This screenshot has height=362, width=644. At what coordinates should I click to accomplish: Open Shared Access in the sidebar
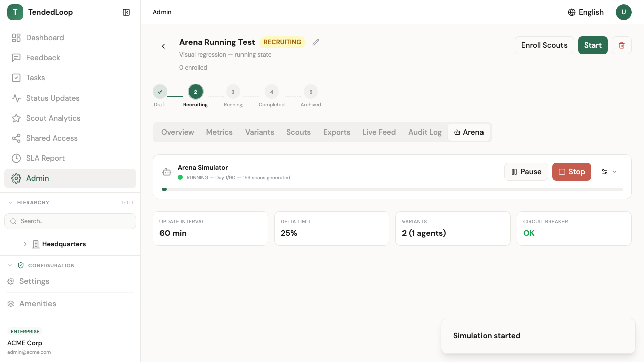pyautogui.click(x=52, y=138)
